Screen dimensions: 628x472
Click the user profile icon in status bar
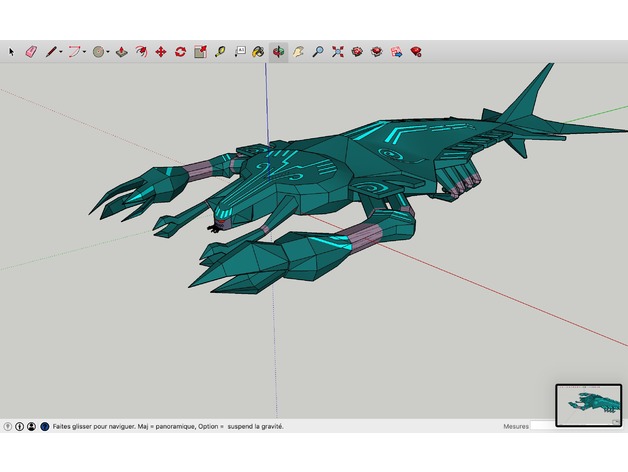[x=31, y=426]
